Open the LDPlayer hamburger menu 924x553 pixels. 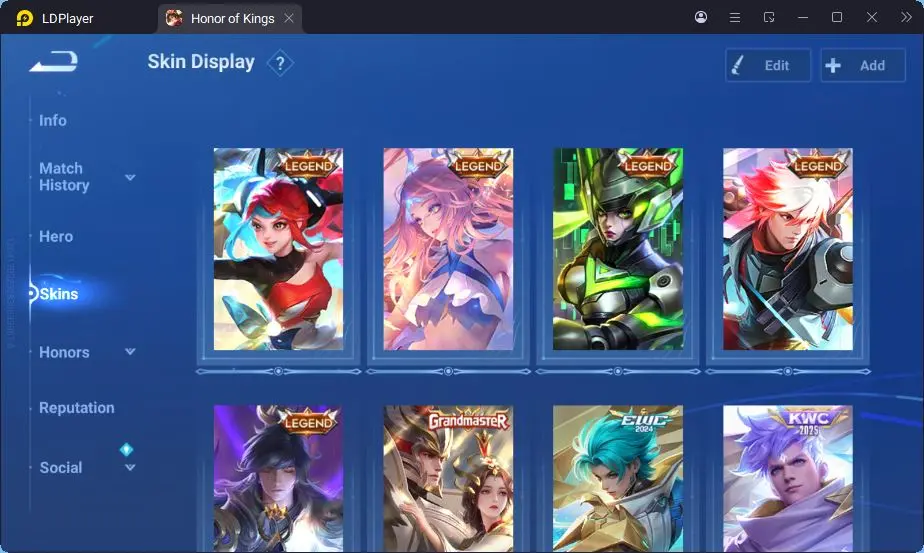(735, 18)
